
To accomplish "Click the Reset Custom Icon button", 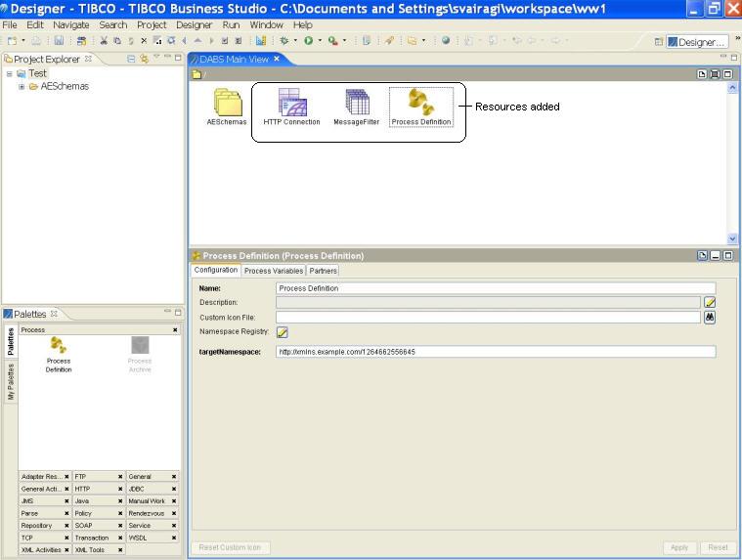I will click(x=230, y=547).
